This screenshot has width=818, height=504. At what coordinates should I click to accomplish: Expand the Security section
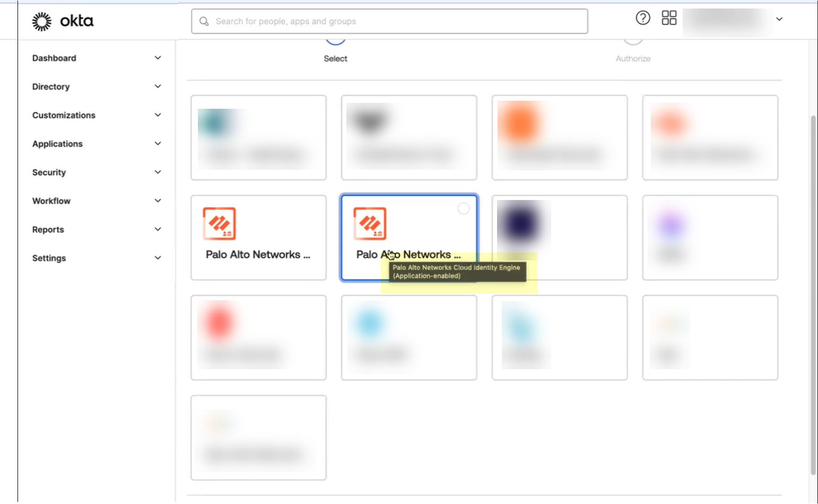[49, 172]
